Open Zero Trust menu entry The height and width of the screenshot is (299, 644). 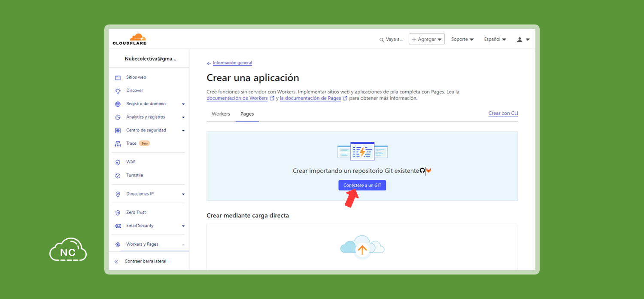point(136,213)
